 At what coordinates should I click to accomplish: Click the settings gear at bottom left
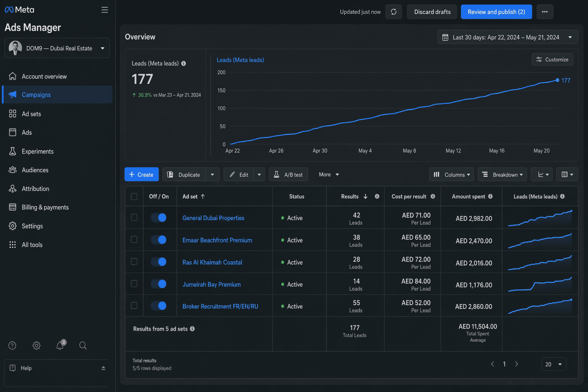pyautogui.click(x=36, y=345)
